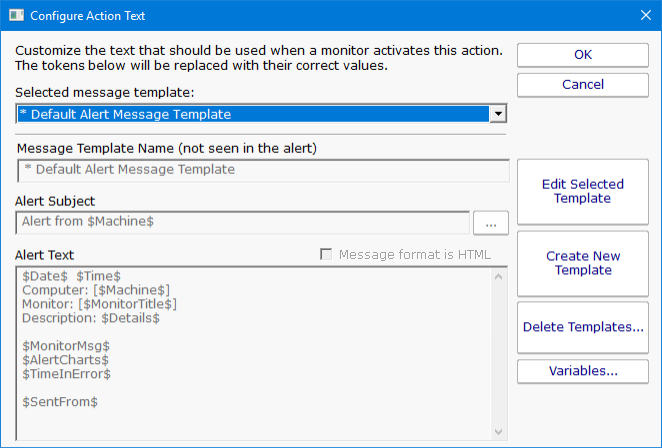Click Create New Template

click(x=582, y=263)
